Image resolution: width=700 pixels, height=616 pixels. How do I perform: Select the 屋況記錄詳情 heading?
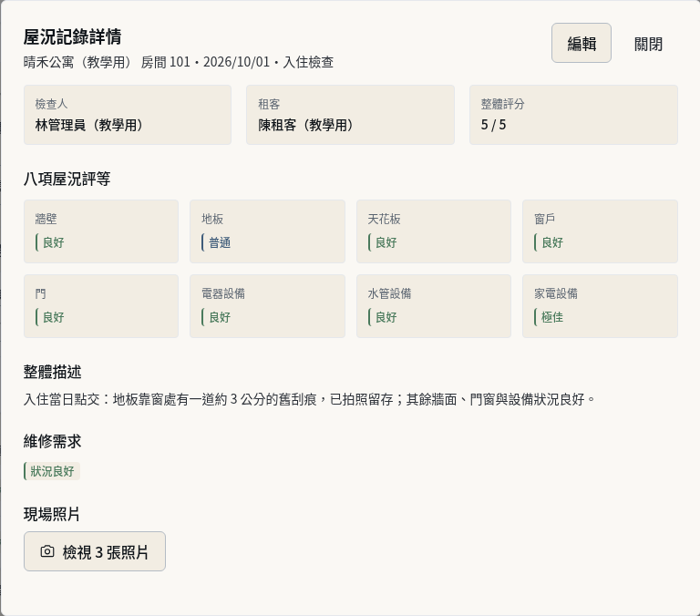(72, 36)
